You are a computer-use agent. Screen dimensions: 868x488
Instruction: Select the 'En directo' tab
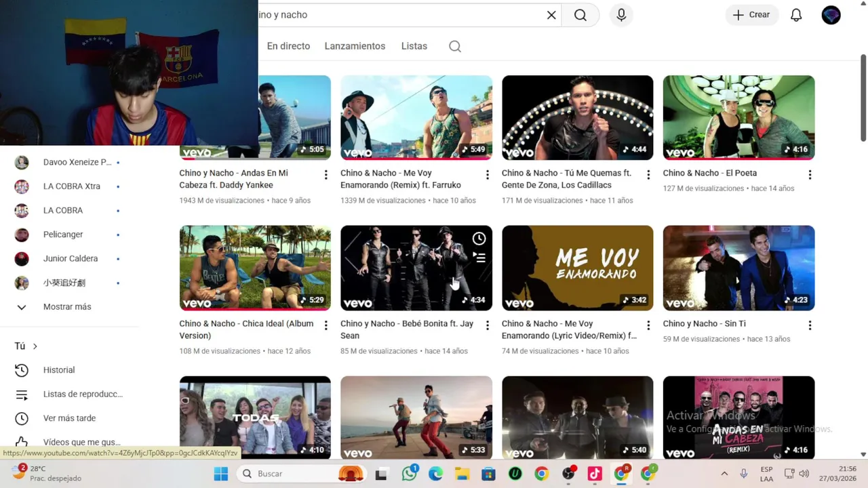point(288,46)
